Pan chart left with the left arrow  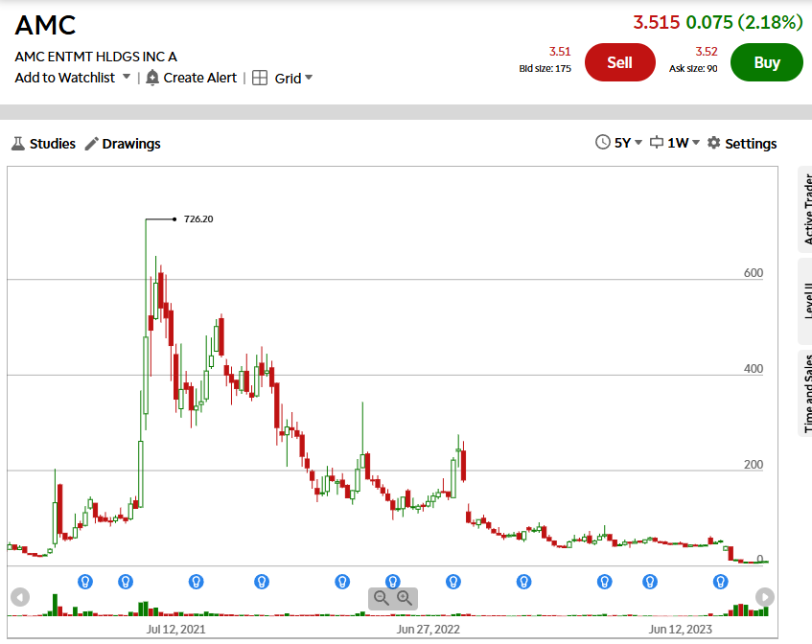[20, 597]
